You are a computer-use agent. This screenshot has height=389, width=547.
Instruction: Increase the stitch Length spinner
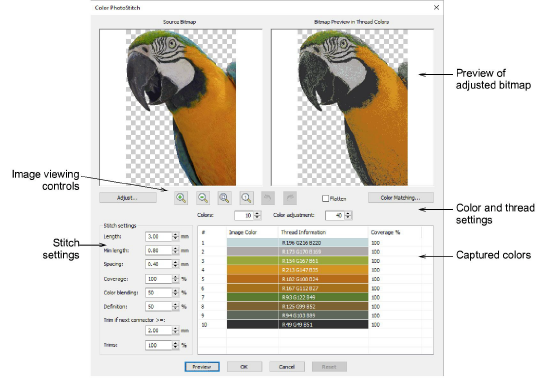175,234
